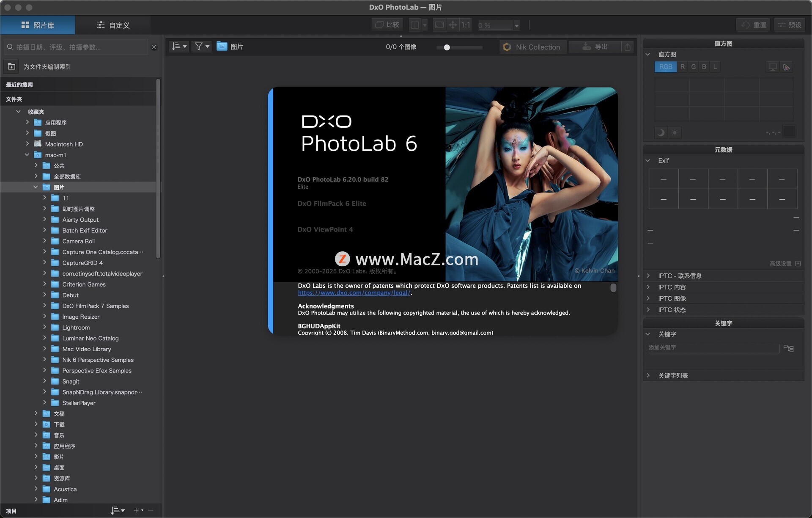Click the index folder (为文件夹编制索引) icon
812x518 pixels.
pos(11,66)
